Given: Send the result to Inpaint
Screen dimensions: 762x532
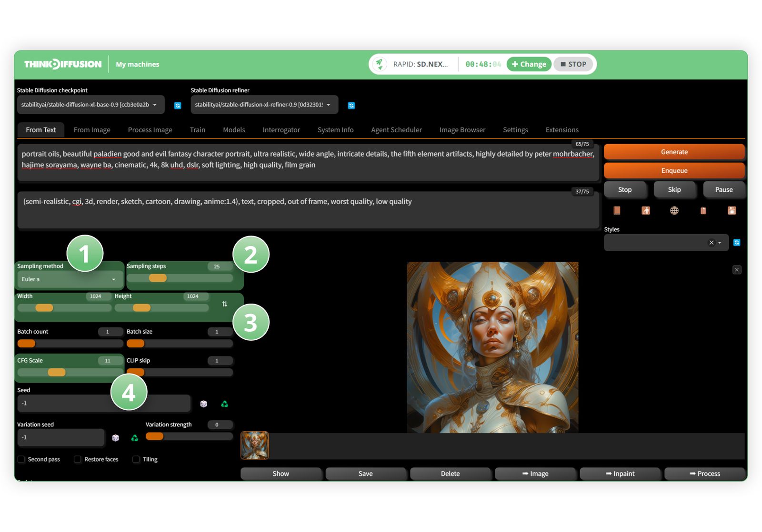Looking at the screenshot, I should 620,473.
